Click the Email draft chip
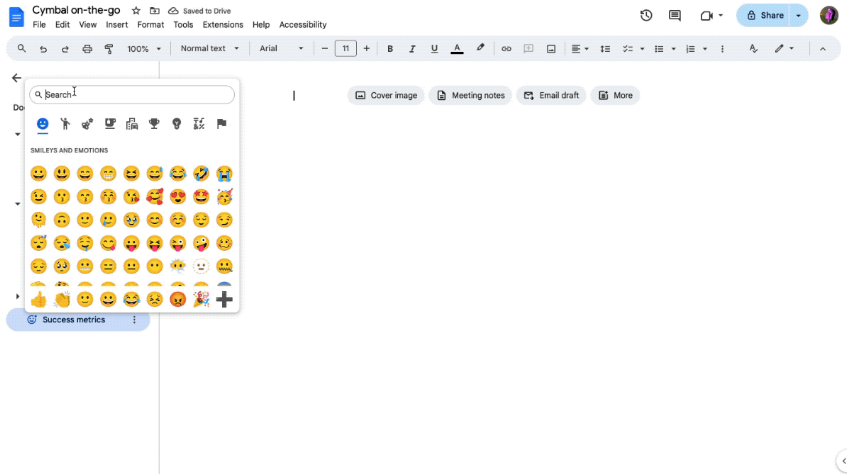The height and width of the screenshot is (474, 847). (x=552, y=95)
